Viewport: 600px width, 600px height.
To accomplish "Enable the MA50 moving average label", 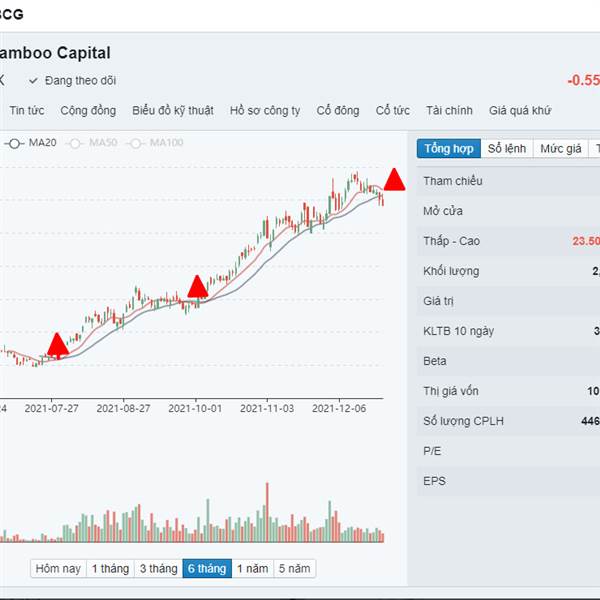I will tap(102, 144).
